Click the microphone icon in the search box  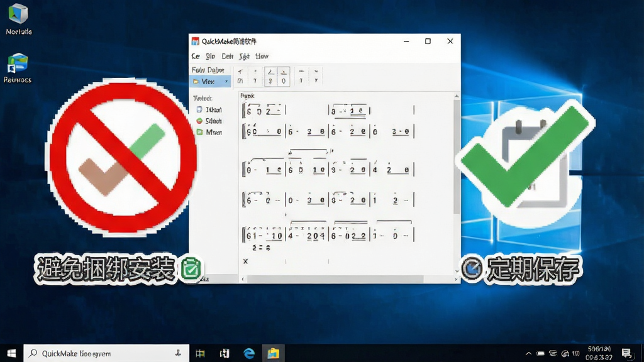178,353
